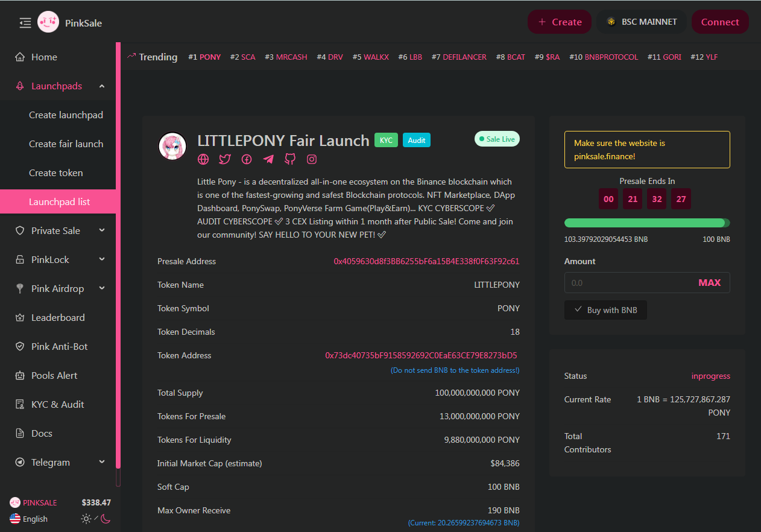Viewport: 761px width, 532px height.
Task: Click the Pink Anti-Bot shield-check icon
Action: coord(20,347)
